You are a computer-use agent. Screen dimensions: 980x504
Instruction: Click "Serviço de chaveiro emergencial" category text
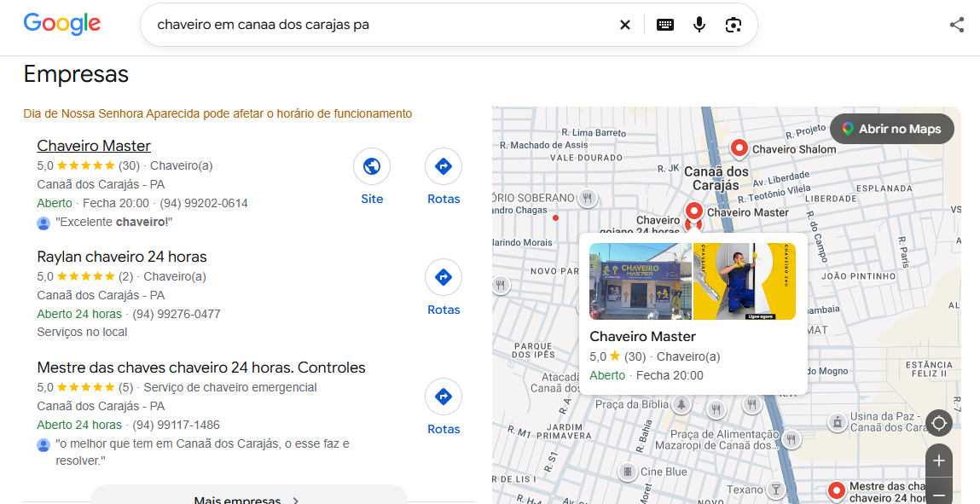point(230,387)
